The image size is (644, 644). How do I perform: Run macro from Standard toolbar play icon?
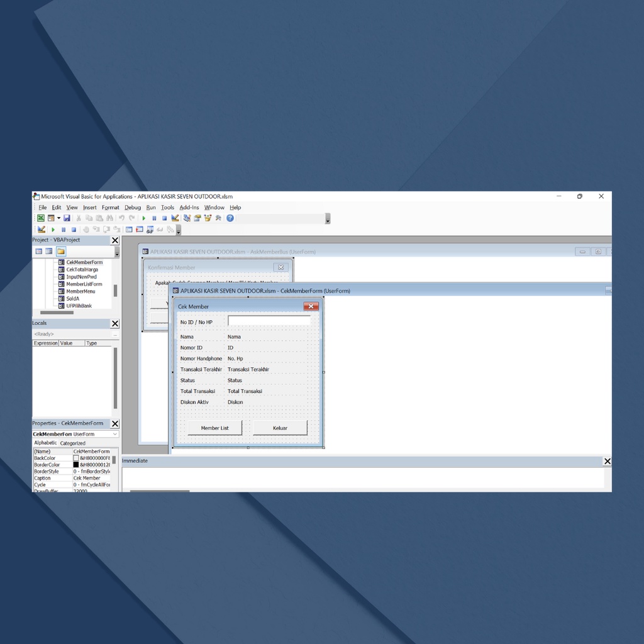pyautogui.click(x=144, y=218)
